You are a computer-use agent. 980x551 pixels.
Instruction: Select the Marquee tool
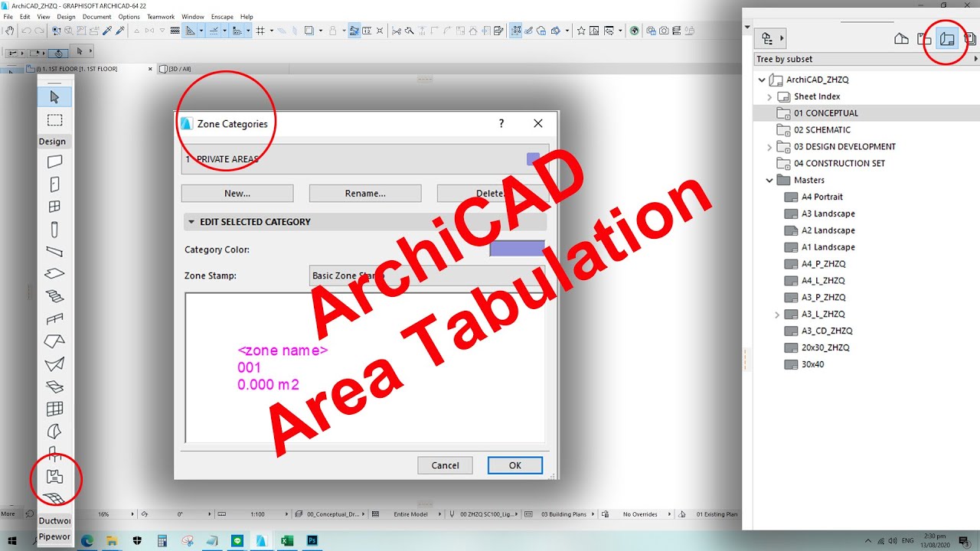[54, 120]
